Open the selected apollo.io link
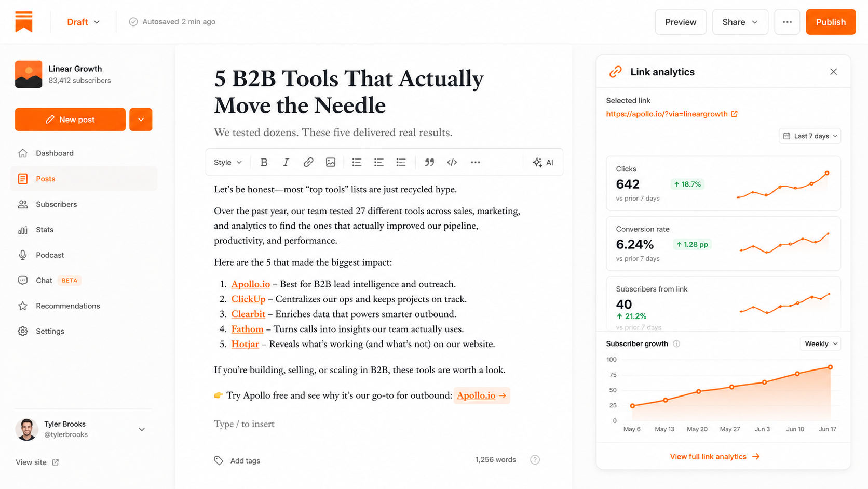The image size is (868, 489). tap(667, 114)
